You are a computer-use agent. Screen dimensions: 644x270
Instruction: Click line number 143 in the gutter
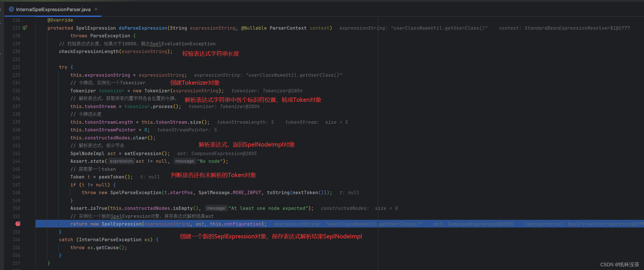tap(16, 153)
